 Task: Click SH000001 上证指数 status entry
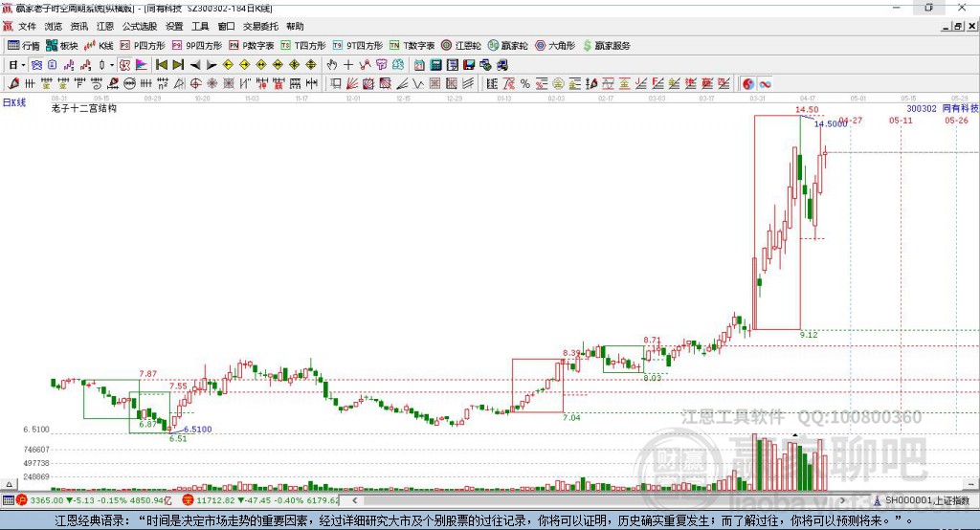(x=923, y=500)
